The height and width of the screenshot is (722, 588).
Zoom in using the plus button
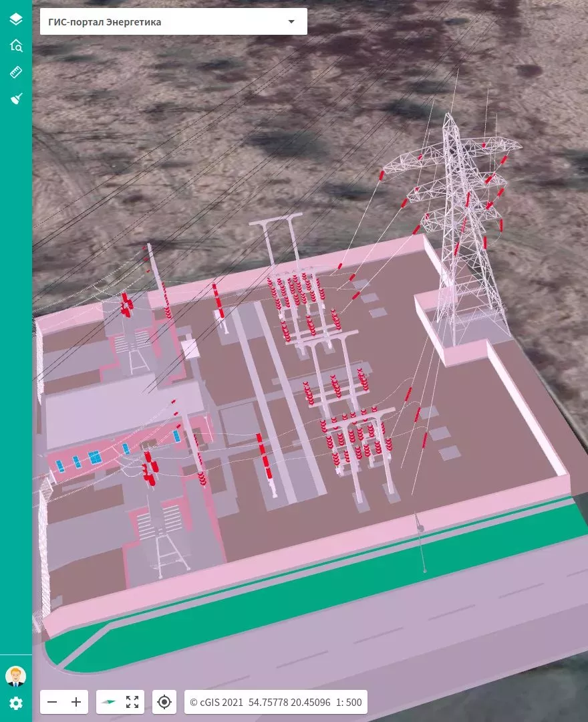(x=76, y=702)
